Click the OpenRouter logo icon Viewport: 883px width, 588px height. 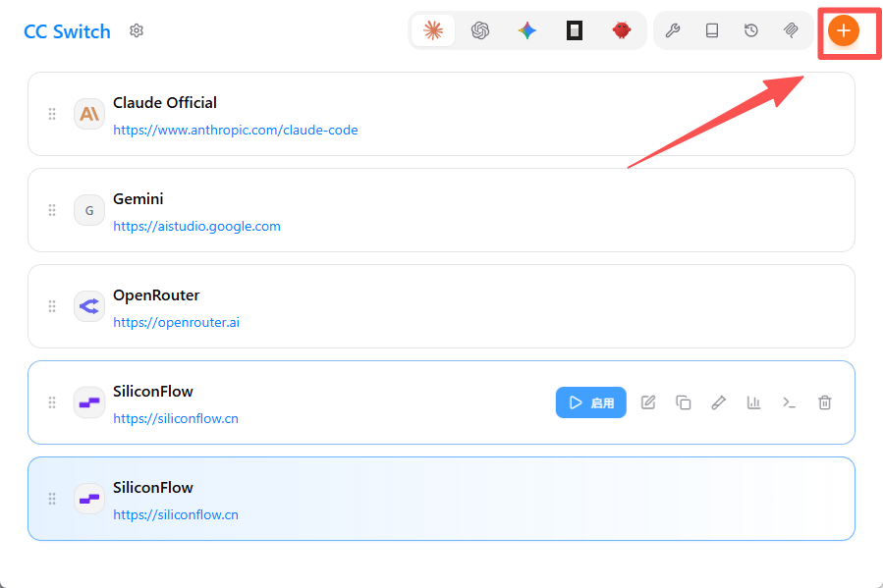[89, 306]
